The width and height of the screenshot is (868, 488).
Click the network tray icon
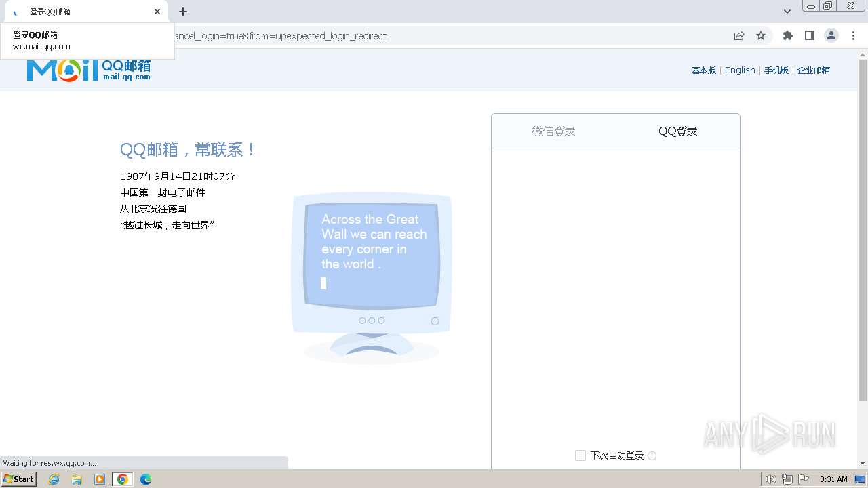point(787,479)
